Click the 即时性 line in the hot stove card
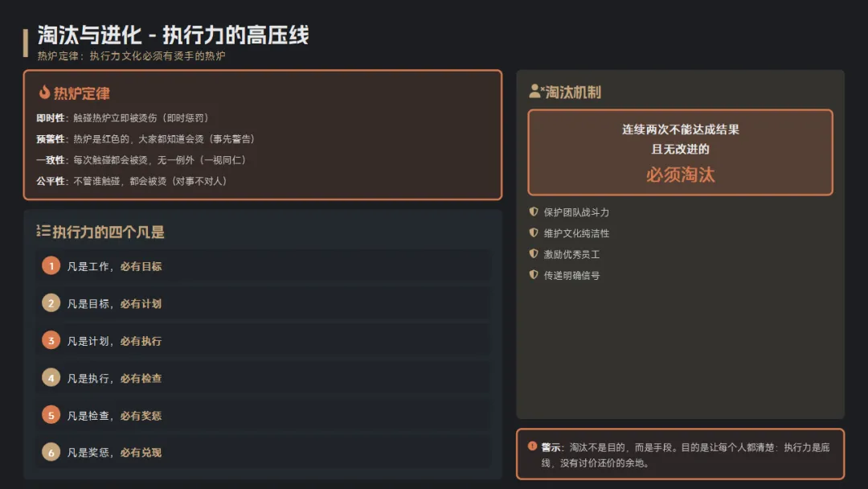 (122, 118)
